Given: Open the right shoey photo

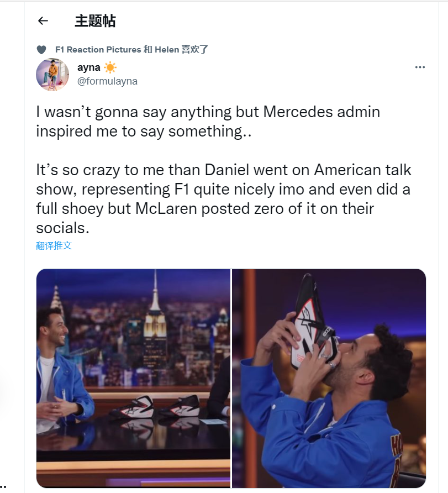Looking at the screenshot, I should (x=329, y=378).
